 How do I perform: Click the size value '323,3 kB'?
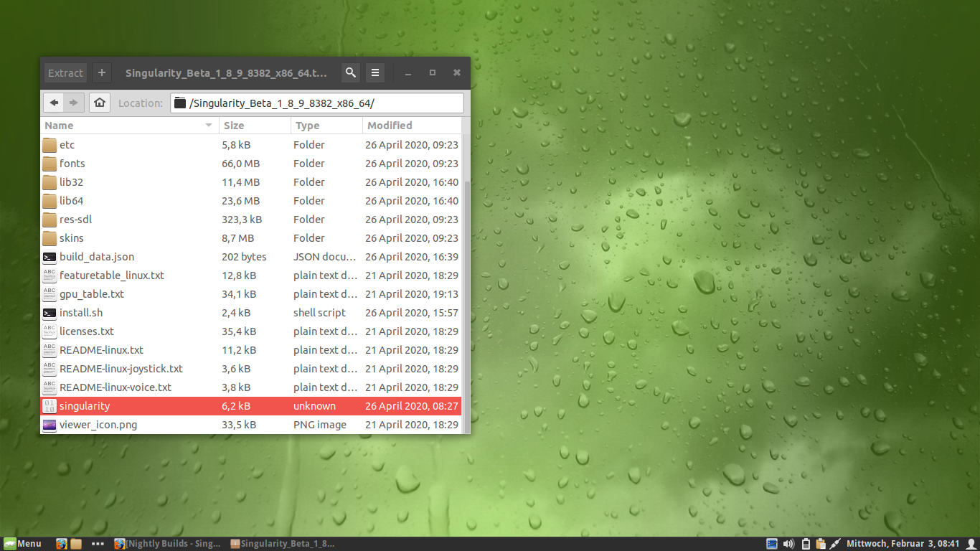pyautogui.click(x=242, y=220)
